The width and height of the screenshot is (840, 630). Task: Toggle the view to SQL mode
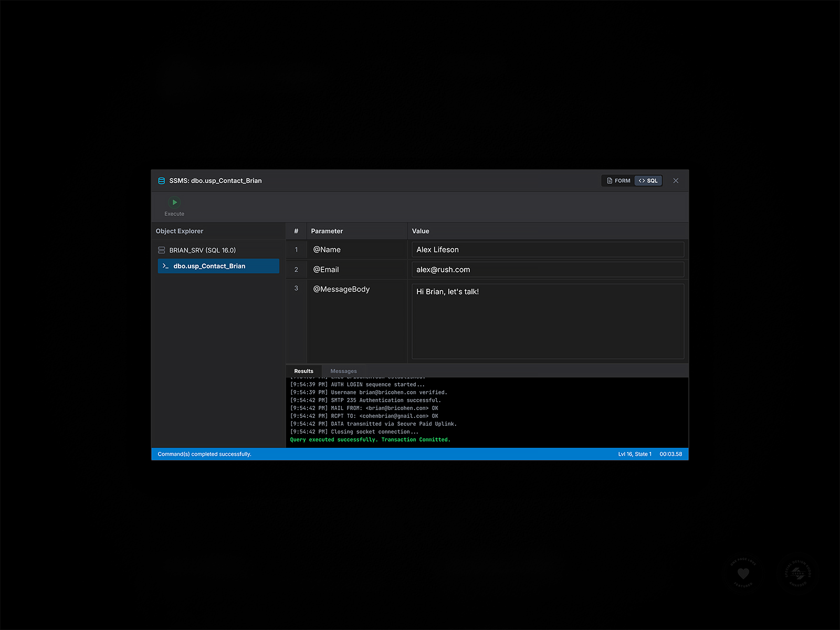tap(648, 180)
